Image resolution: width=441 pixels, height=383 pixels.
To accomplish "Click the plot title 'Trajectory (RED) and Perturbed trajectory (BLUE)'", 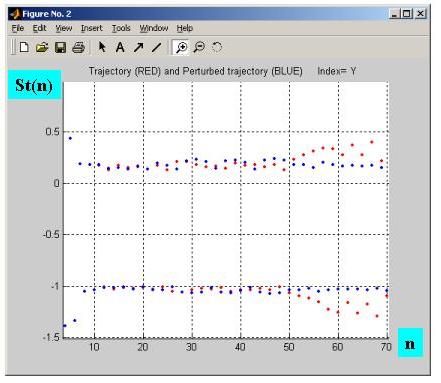I will pos(196,71).
